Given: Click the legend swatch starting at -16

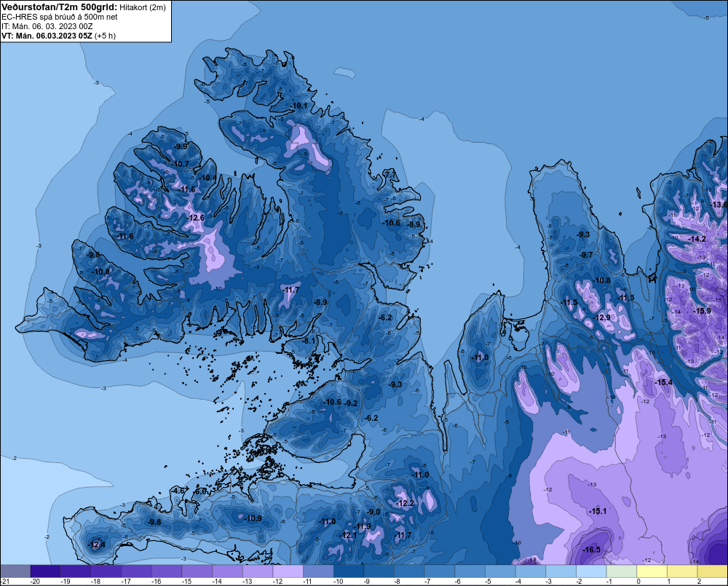Looking at the screenshot, I should pyautogui.click(x=167, y=571).
